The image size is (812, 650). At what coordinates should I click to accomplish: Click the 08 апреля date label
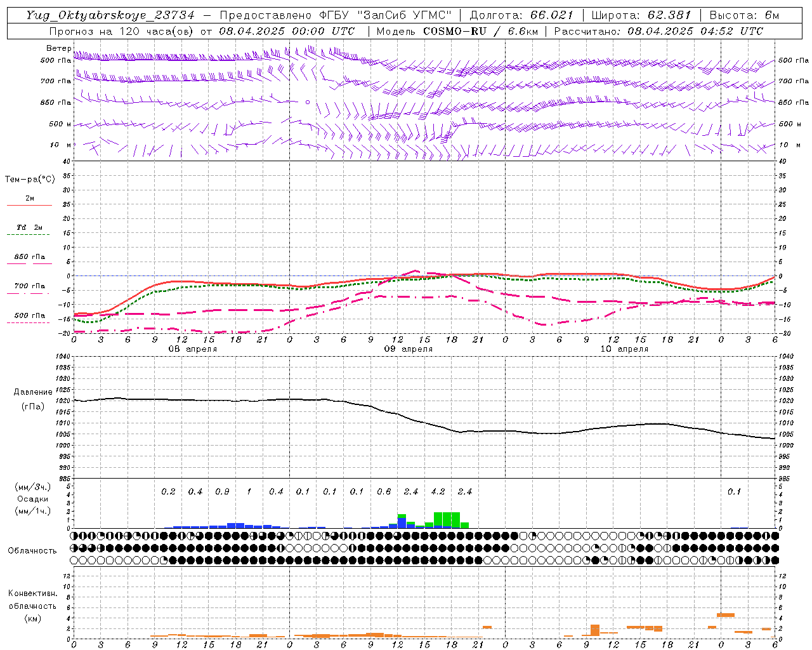click(192, 349)
